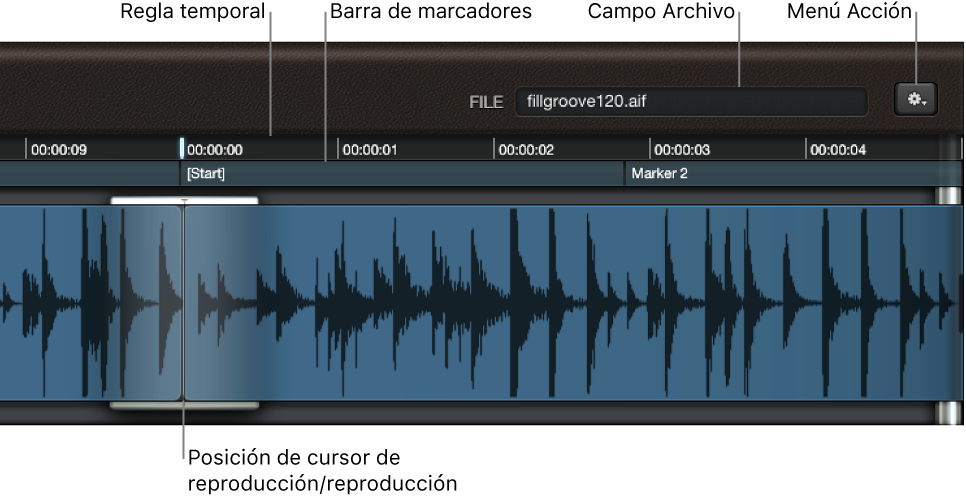Click time ruler at 00:00:01
This screenshot has height=500, width=966.
pyautogui.click(x=370, y=150)
